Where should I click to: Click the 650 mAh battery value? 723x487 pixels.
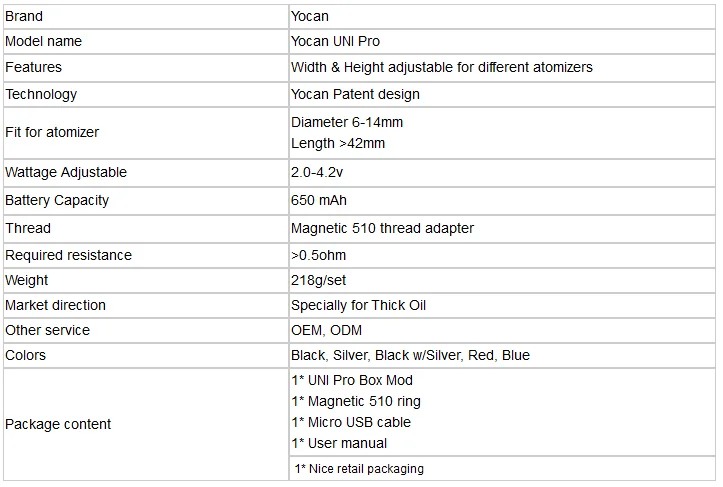318,200
